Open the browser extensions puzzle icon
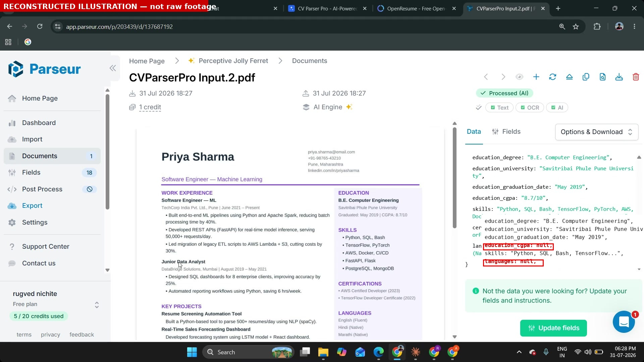The image size is (644, 362). pos(597,26)
